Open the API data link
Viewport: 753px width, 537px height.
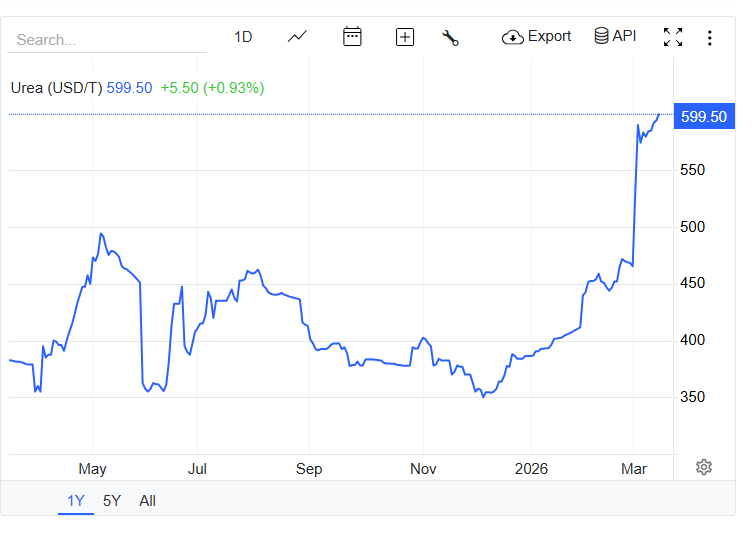615,37
